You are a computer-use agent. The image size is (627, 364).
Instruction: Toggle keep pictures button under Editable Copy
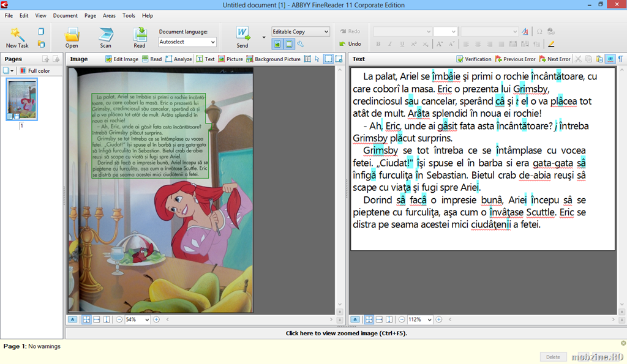tap(277, 44)
